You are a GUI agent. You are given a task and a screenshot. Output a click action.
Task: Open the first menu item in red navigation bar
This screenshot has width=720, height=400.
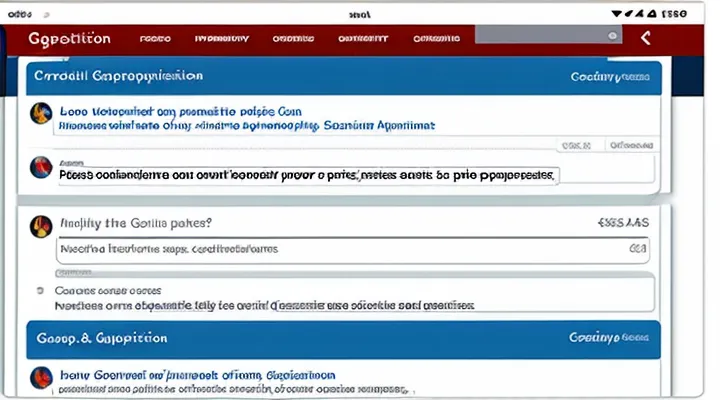(x=155, y=39)
